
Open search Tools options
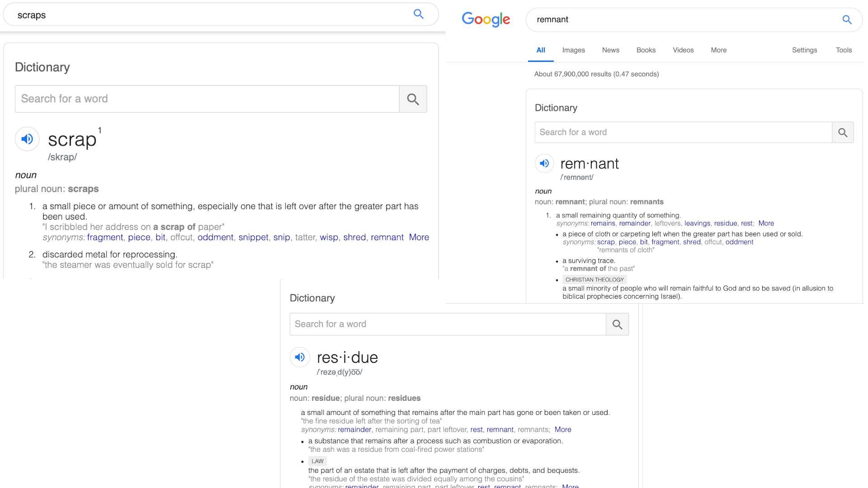coord(844,50)
